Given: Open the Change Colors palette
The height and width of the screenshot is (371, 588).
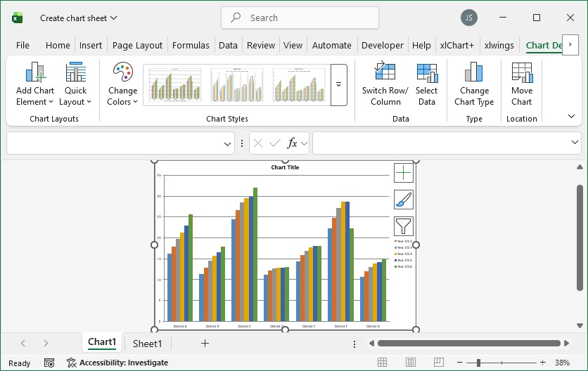Looking at the screenshot, I should pyautogui.click(x=122, y=84).
